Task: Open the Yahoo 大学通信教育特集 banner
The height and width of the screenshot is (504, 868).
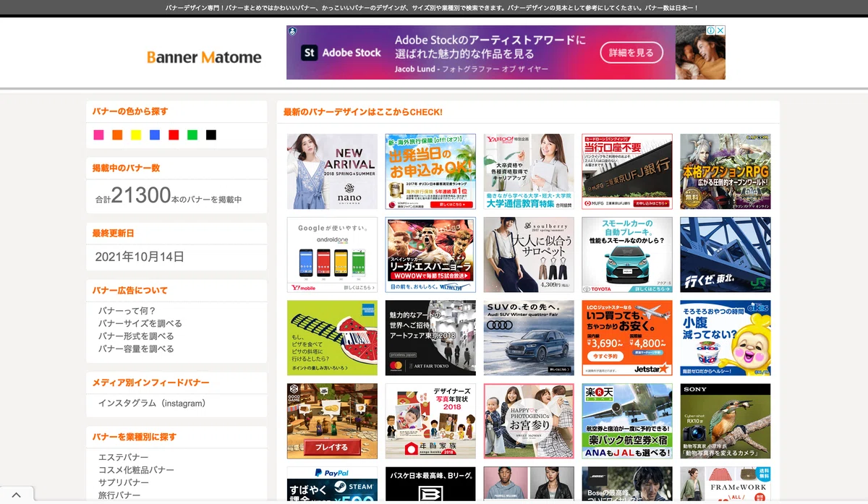Action: coord(529,171)
